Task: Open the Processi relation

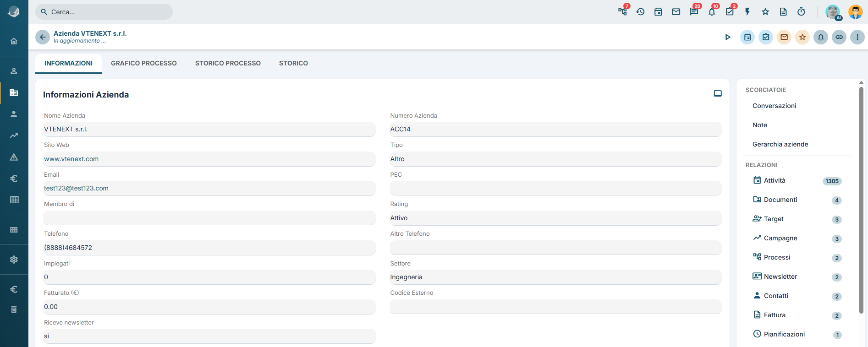Action: click(797, 257)
